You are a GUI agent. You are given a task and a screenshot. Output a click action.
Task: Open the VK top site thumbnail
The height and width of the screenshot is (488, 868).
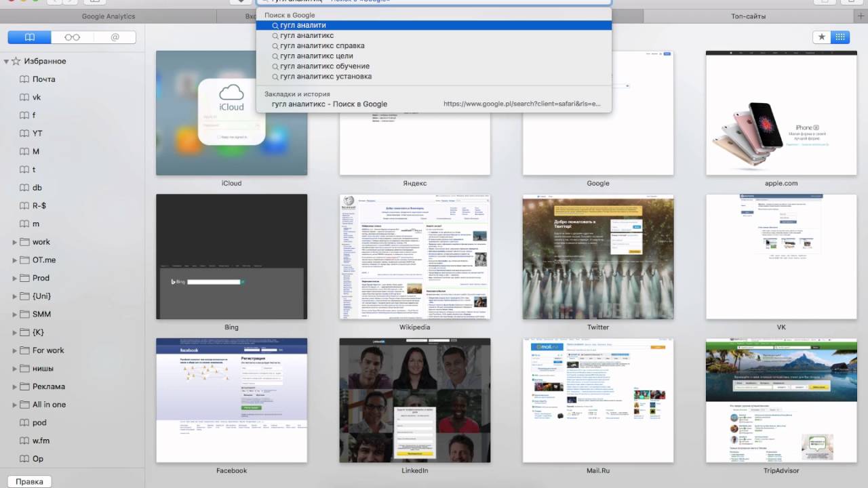point(781,257)
